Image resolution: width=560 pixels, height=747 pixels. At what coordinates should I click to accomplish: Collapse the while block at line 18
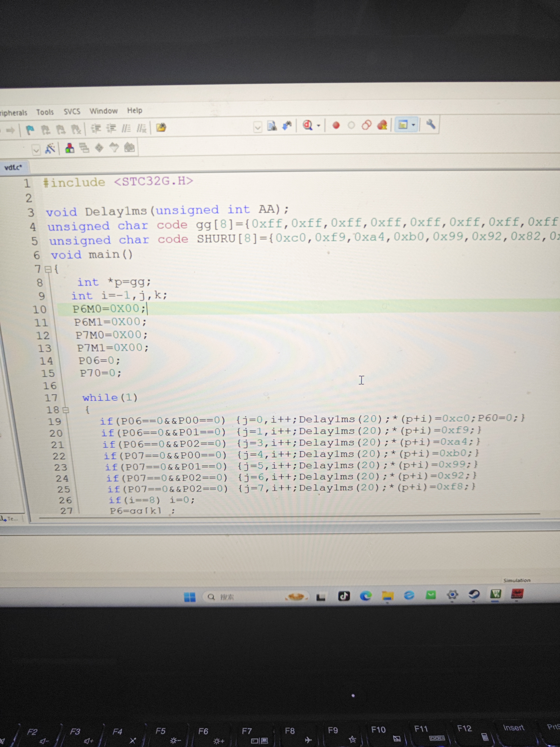[66, 410]
